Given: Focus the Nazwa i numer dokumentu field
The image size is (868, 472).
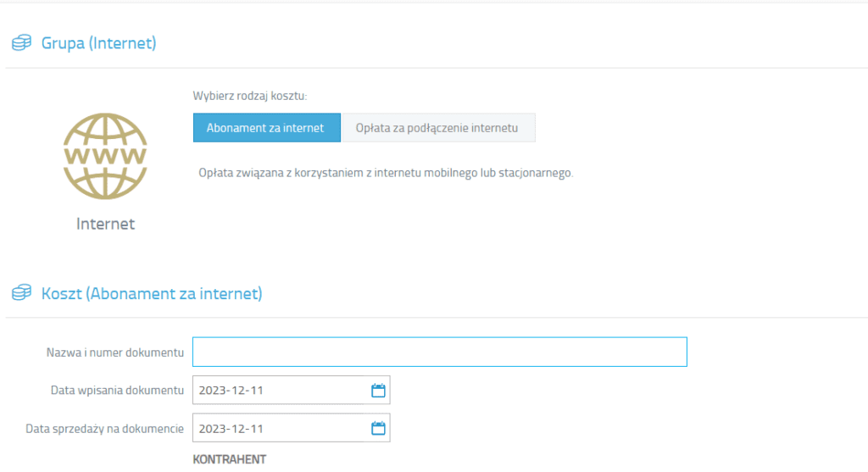Looking at the screenshot, I should pyautogui.click(x=439, y=352).
